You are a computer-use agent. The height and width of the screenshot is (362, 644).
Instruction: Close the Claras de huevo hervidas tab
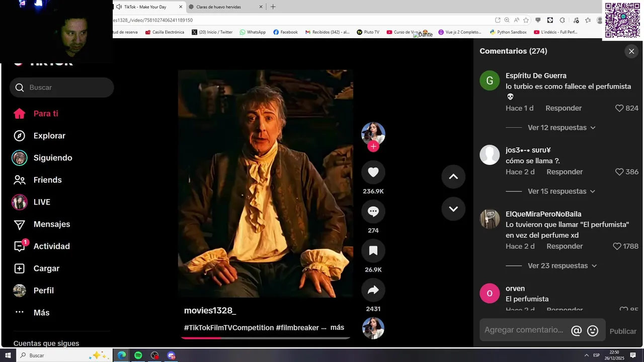[x=261, y=7]
